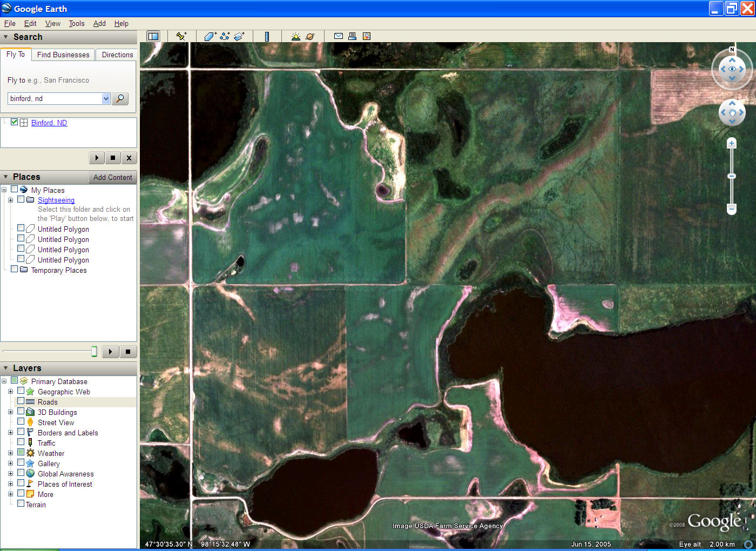This screenshot has height=551, width=756.
Task: Open the Tools menu
Action: 77,23
